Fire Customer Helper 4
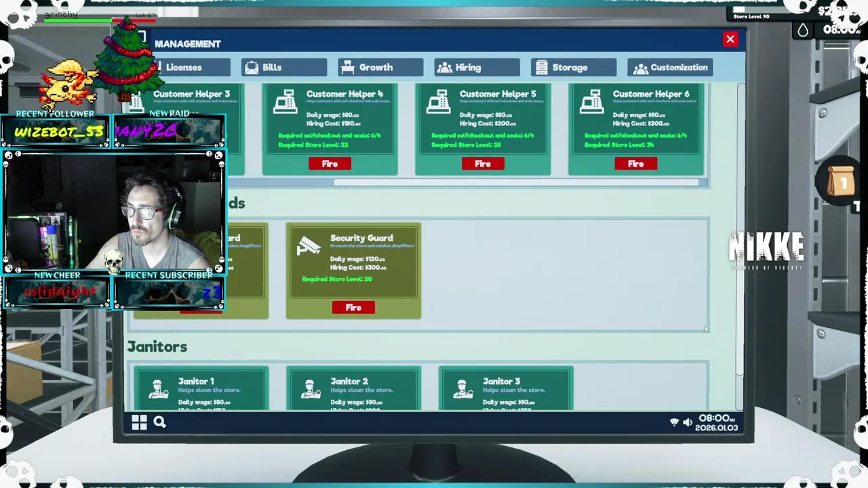Image resolution: width=868 pixels, height=488 pixels. [x=330, y=164]
